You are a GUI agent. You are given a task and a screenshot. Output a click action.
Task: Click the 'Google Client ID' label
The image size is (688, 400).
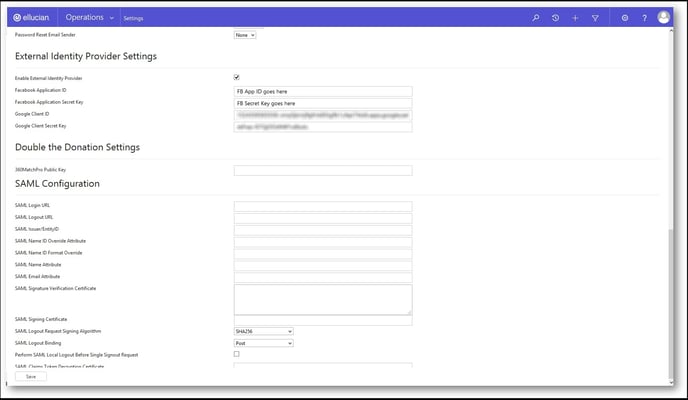(32, 114)
